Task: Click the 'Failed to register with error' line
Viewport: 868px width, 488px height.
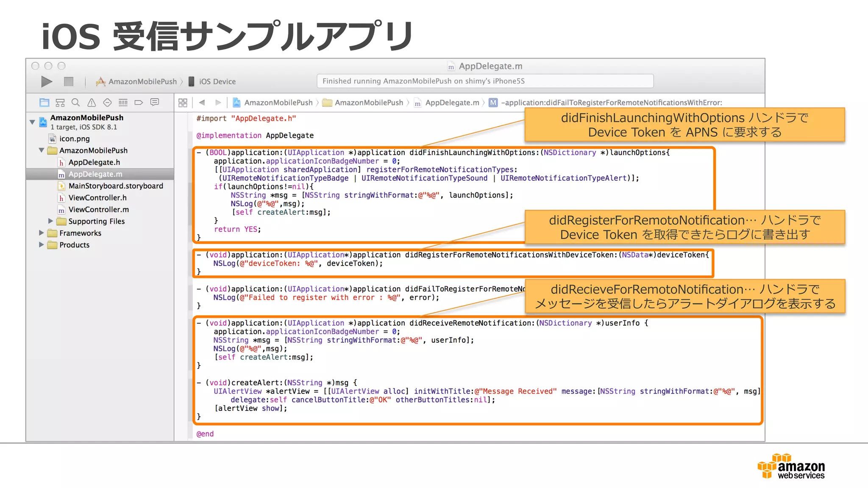Action: pyautogui.click(x=326, y=297)
